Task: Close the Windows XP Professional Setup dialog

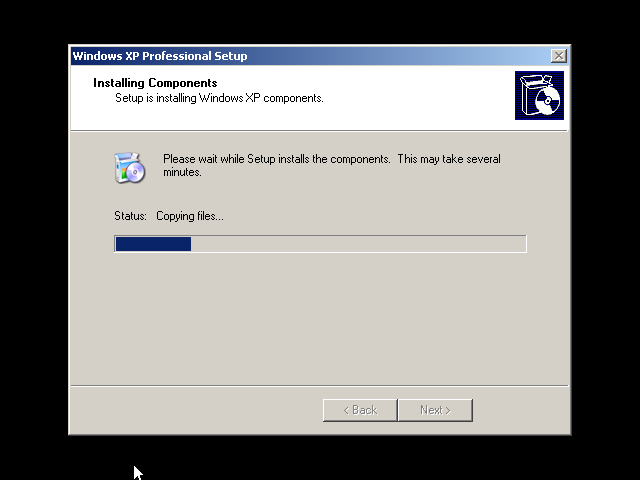Action: tap(558, 56)
